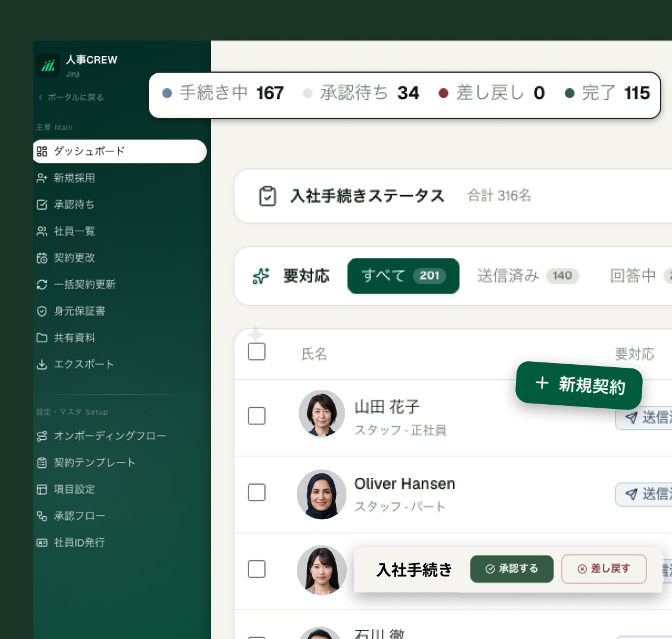Click the refresh icon beside 一括契約更新
The image size is (672, 639).
(x=42, y=284)
